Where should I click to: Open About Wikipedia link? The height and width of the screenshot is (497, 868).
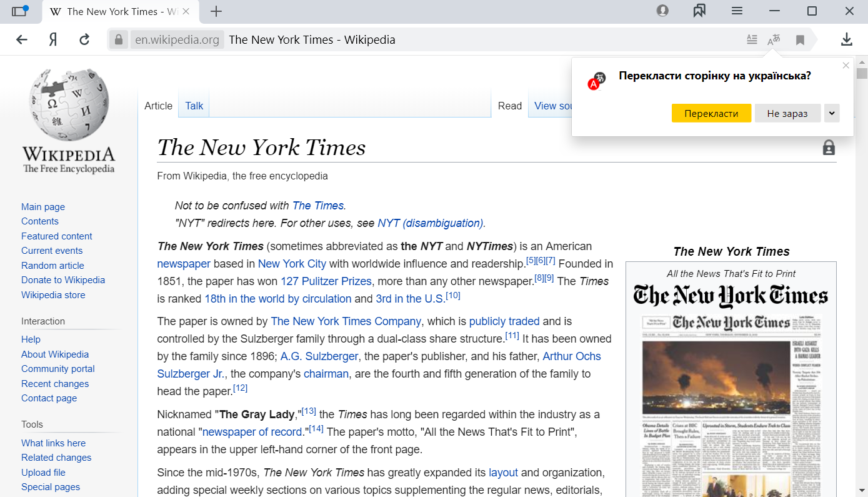coord(55,354)
